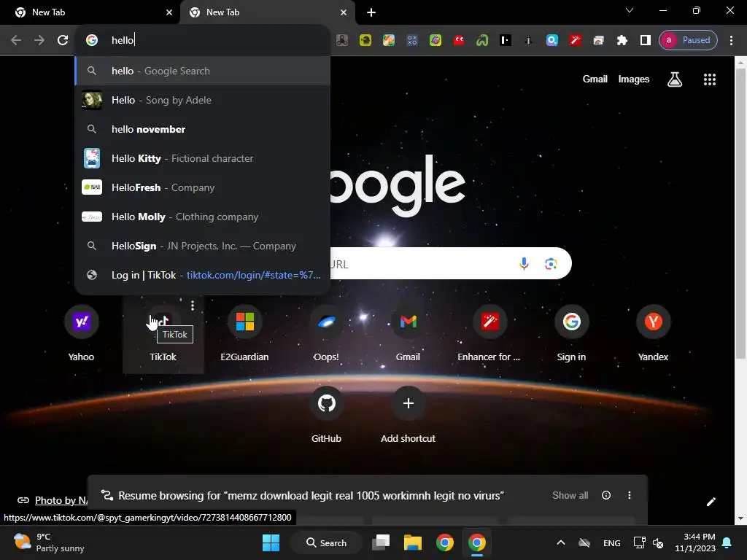Click the Customize Chrome pencil icon

711,502
